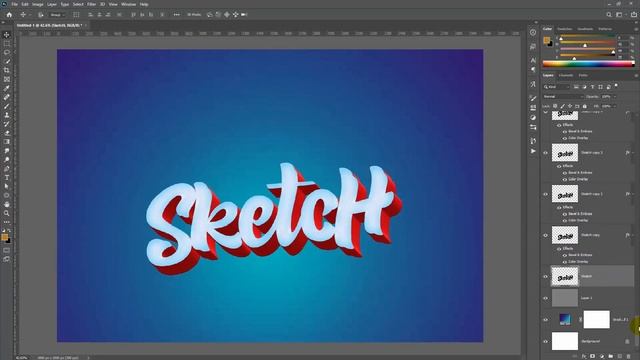Image resolution: width=640 pixels, height=360 pixels.
Task: Switch to the Paths tab
Action: pyautogui.click(x=583, y=76)
